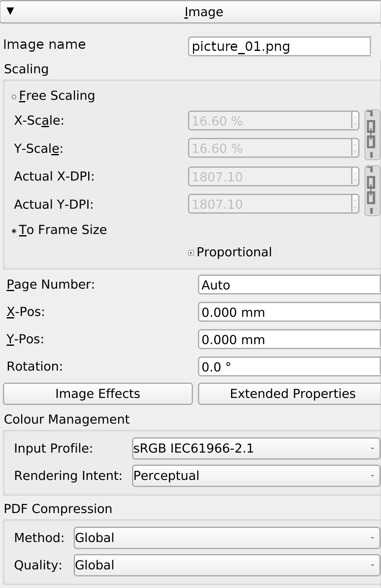Click the Y-Pos value field
The width and height of the screenshot is (381, 588).
pos(289,340)
